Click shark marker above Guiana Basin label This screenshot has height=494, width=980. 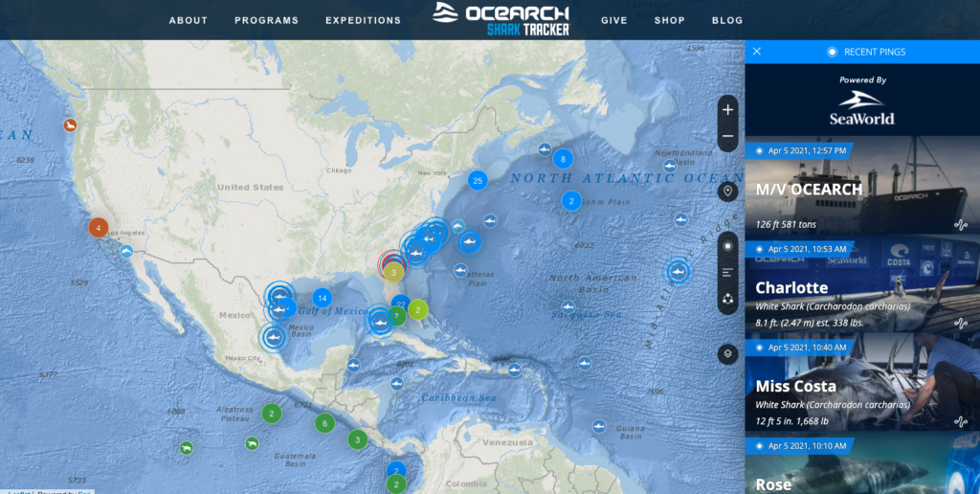click(599, 426)
